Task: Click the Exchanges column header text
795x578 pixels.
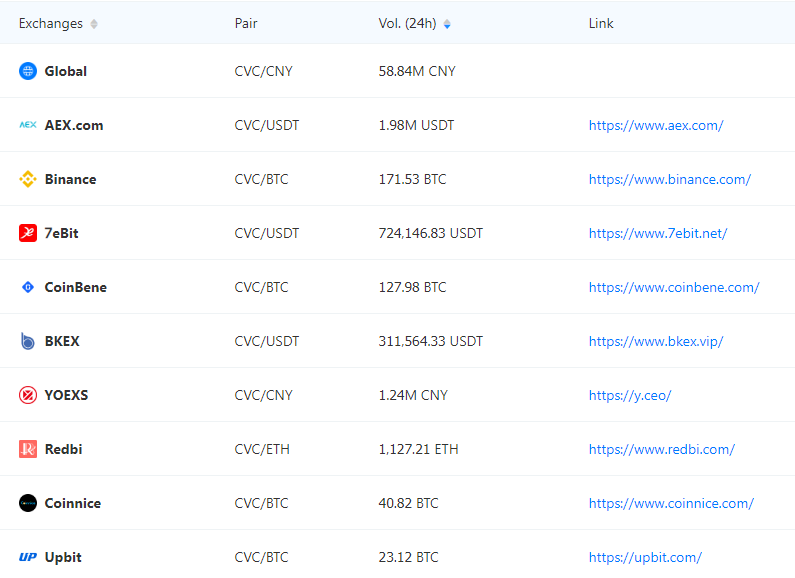Action: pos(51,24)
